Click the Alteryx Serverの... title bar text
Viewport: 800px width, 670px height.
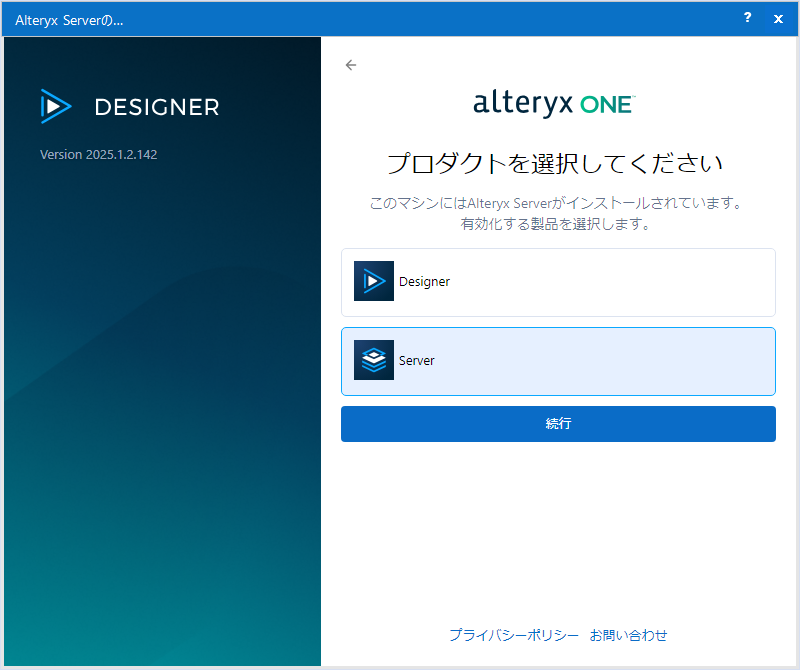coord(69,19)
